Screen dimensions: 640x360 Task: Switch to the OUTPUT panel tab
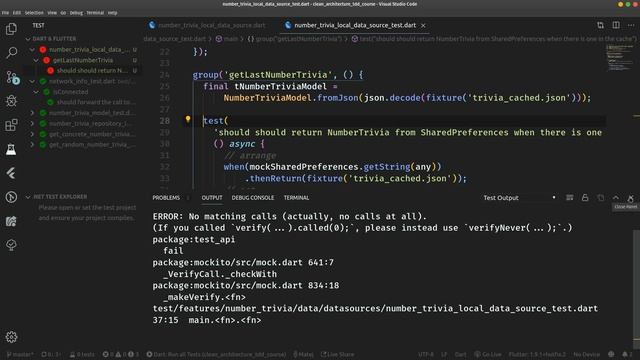coord(212,198)
